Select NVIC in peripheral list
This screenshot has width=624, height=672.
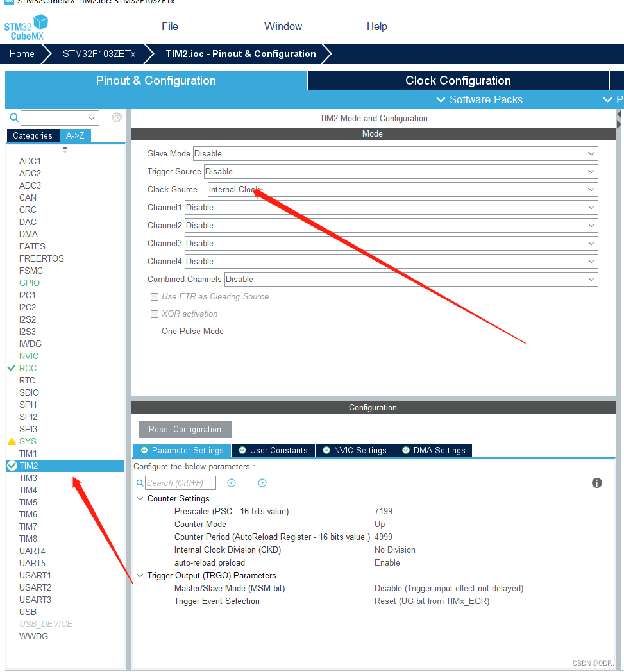pos(29,356)
